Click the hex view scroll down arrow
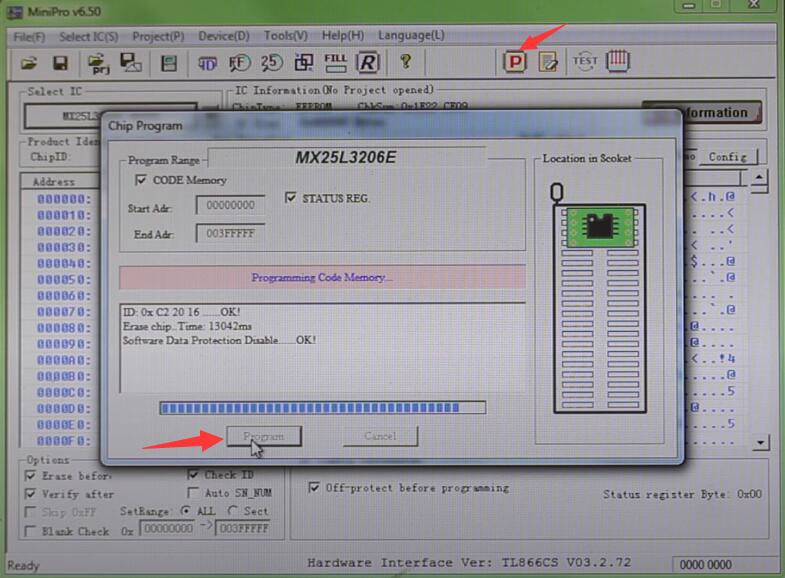Image resolution: width=785 pixels, height=578 pixels. tap(761, 442)
